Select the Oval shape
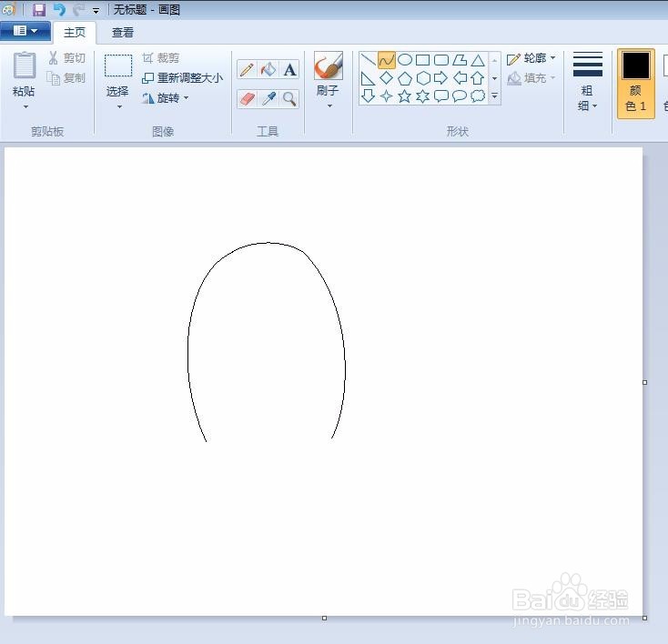668x644 pixels. click(405, 60)
